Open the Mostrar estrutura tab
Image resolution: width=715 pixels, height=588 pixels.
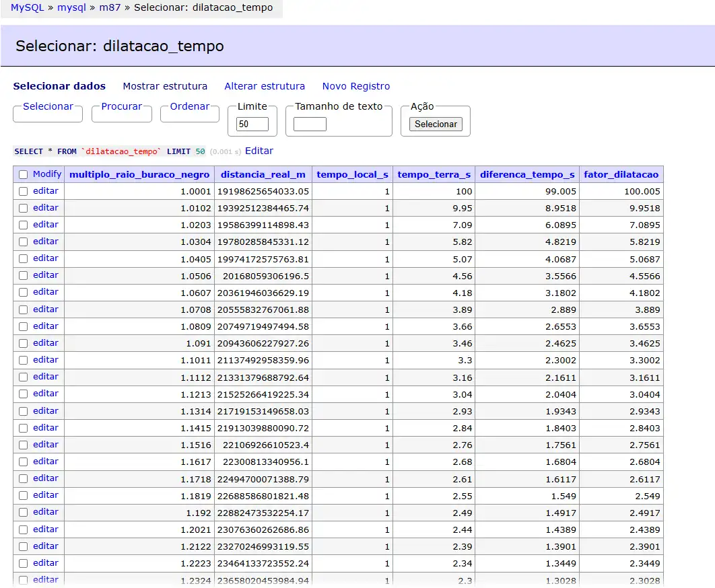pos(165,86)
